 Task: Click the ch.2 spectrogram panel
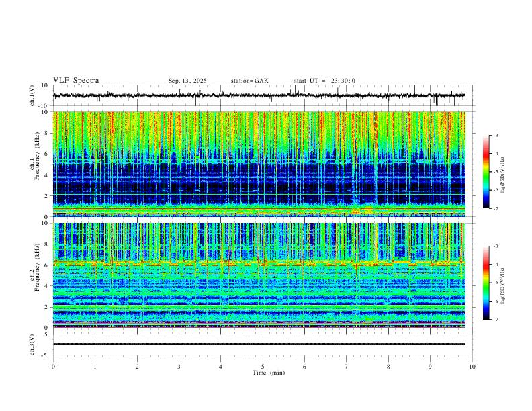coord(259,275)
